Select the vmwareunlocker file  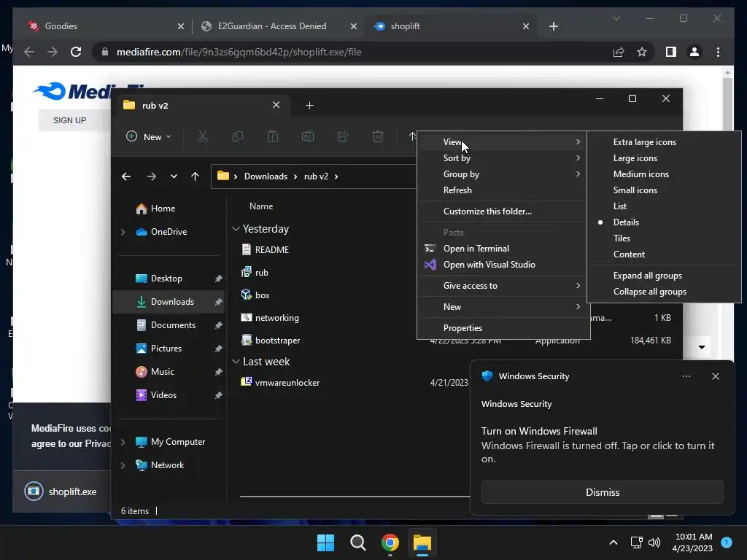287,383
